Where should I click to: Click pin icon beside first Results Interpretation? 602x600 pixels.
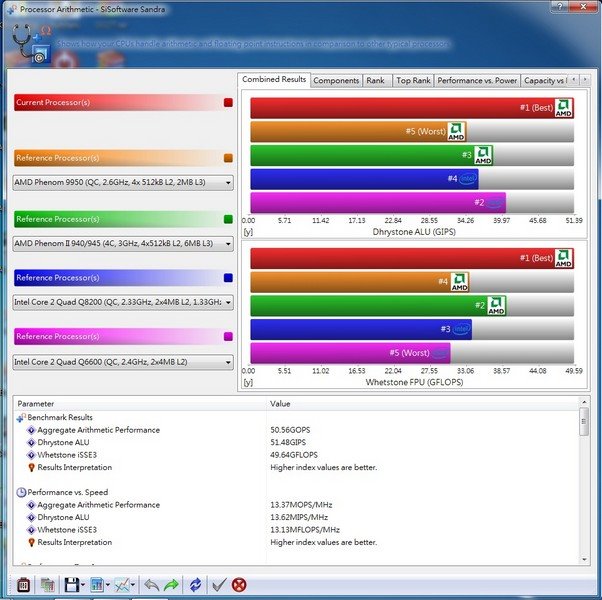tap(31, 468)
